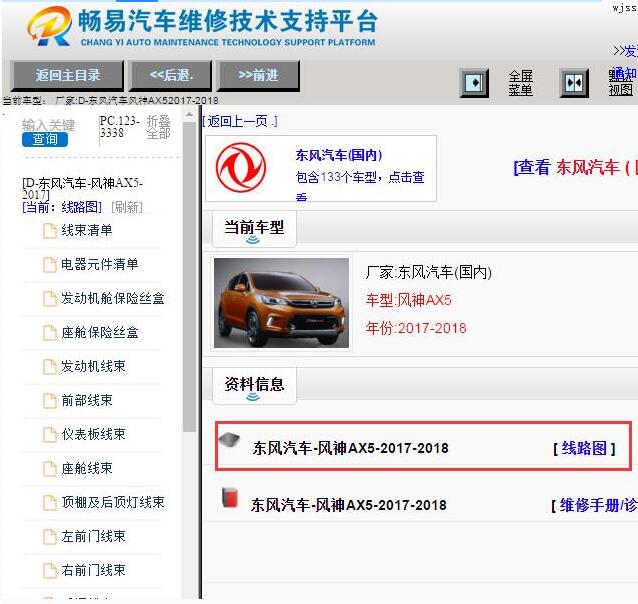Click the document icon beside 座舱线束
638x604 pixels.
(x=50, y=469)
